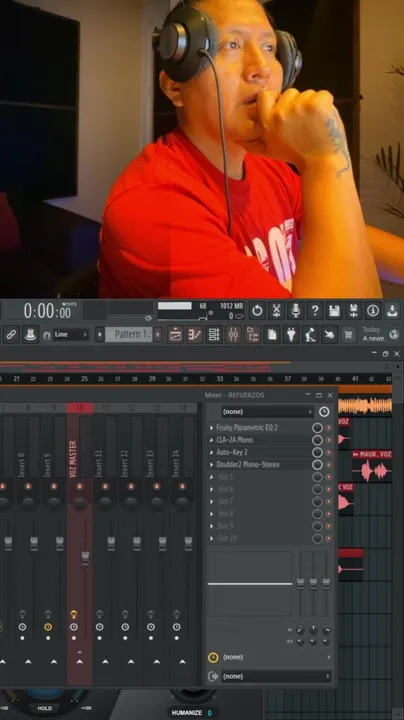Open the Mixer view from toolbar
The height and width of the screenshot is (720, 404).
[x=233, y=335]
